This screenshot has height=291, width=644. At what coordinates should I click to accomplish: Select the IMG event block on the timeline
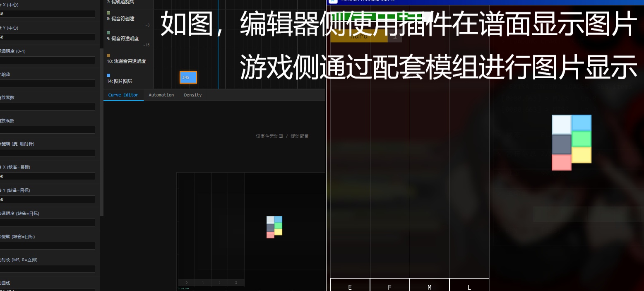click(x=188, y=77)
